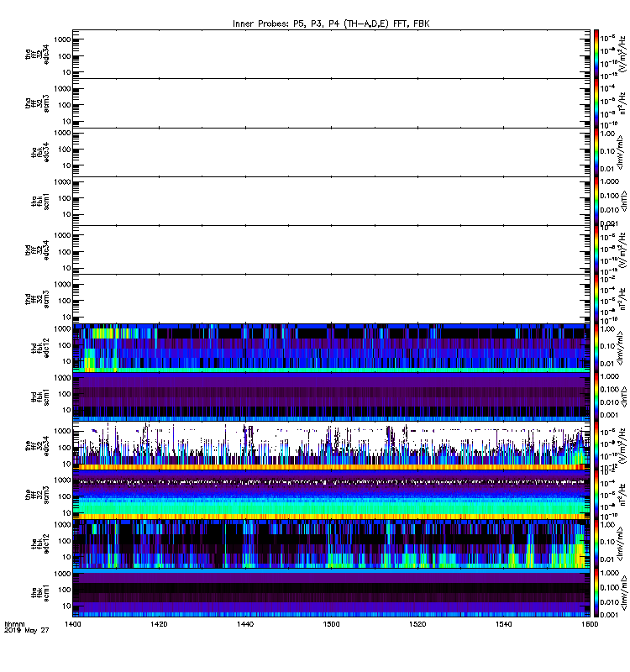Click the 1420 time tick label
The image size is (630, 672).
[x=159, y=624]
